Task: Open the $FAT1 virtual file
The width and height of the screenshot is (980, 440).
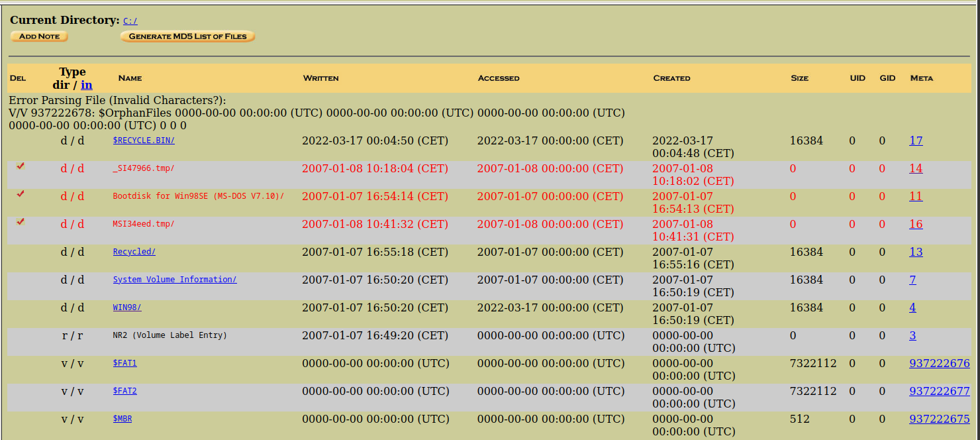Action: click(x=124, y=363)
